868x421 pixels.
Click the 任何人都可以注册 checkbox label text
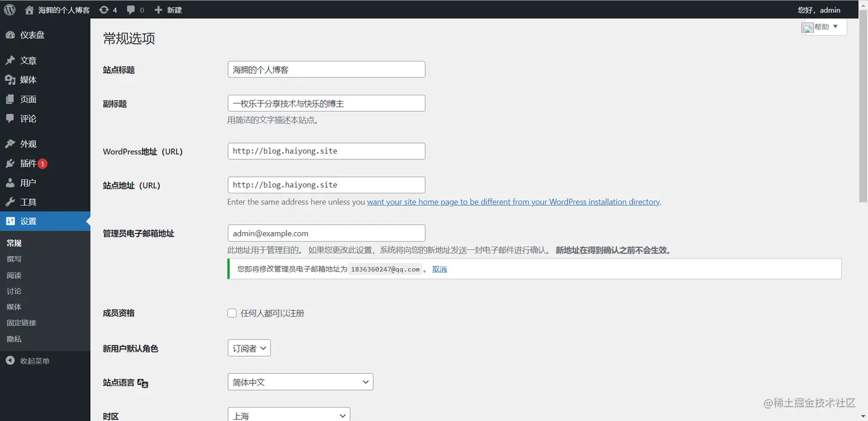(x=273, y=313)
